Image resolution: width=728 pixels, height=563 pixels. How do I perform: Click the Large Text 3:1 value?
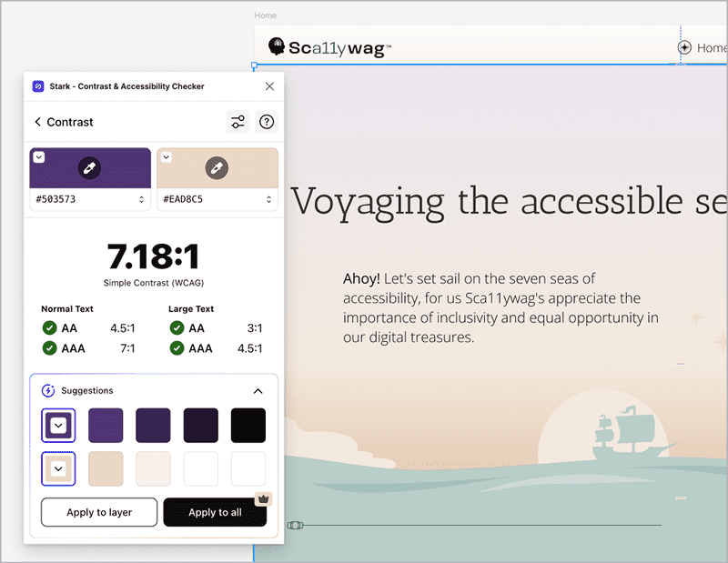tap(255, 328)
